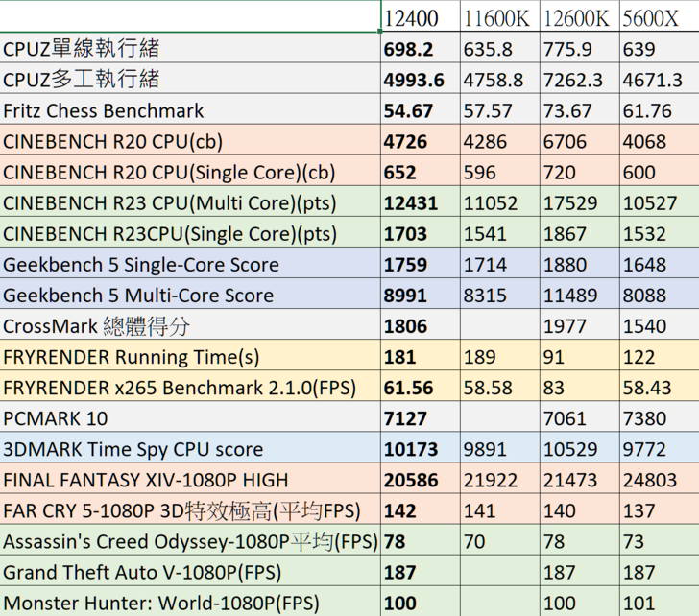The width and height of the screenshot is (699, 616).
Task: Select the 9772 Time Spy CPU cell
Action: pos(660,447)
